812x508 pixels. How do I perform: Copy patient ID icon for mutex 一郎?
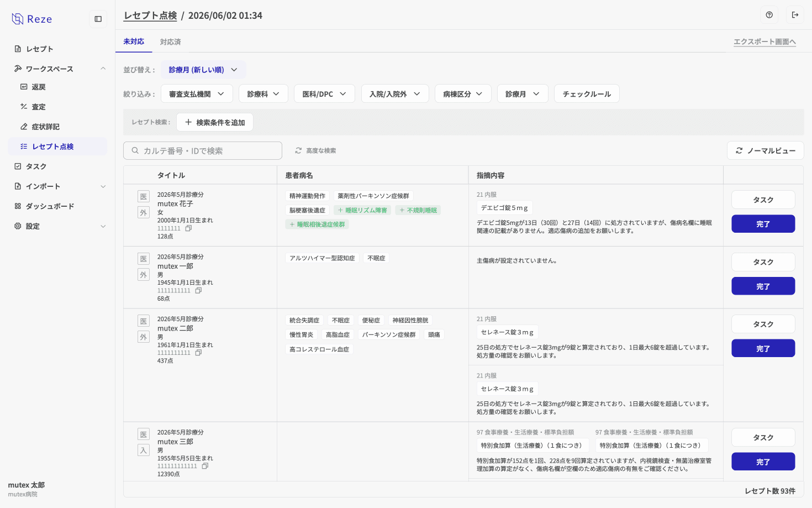coord(198,290)
